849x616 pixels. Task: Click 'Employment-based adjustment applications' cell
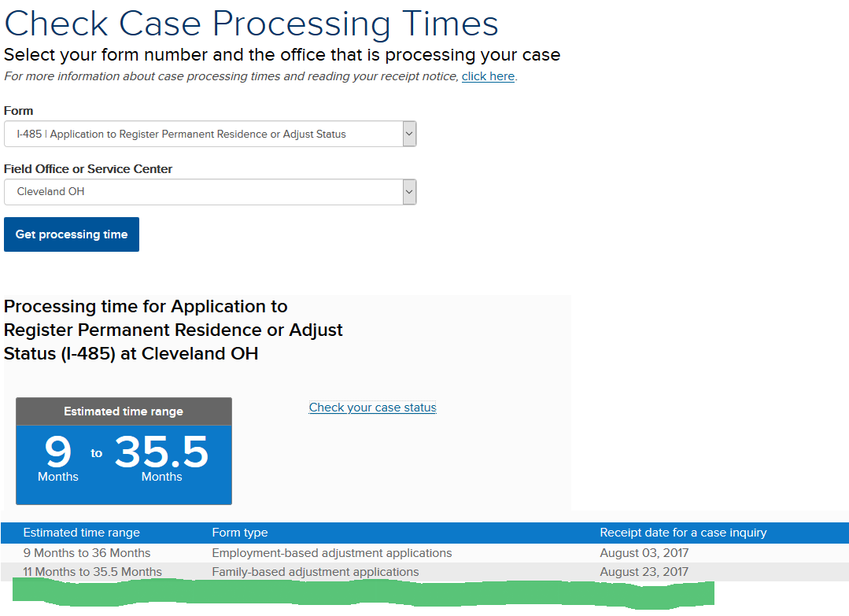click(332, 552)
